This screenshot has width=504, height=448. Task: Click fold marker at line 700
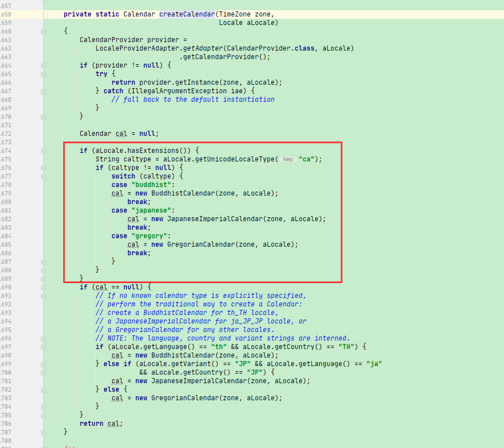point(44,372)
